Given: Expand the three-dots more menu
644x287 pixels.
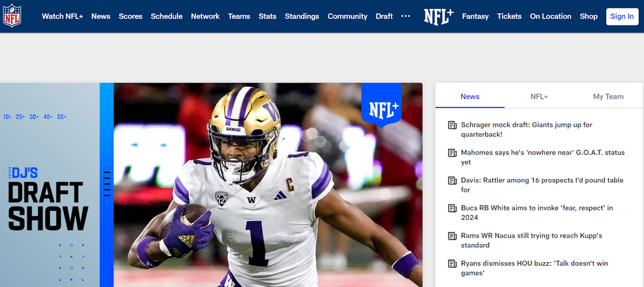Looking at the screenshot, I should pos(405,16).
